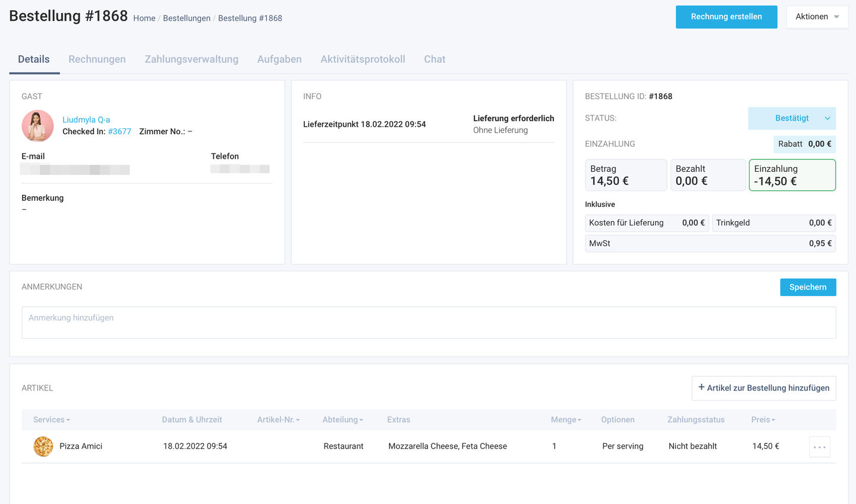856x504 pixels.
Task: Click the MwSt 0,95 € row
Action: coord(710,244)
